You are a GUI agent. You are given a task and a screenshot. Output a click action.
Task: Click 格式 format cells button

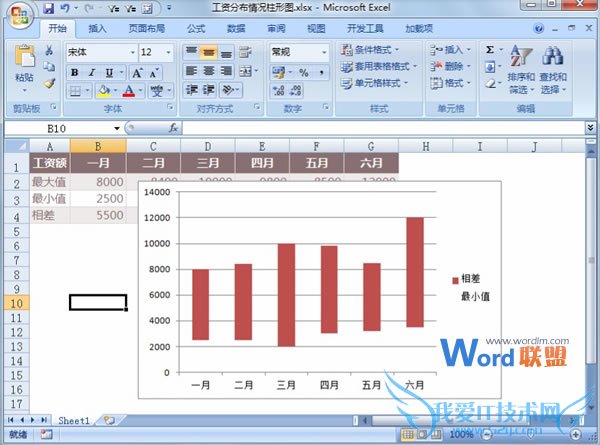tap(450, 83)
